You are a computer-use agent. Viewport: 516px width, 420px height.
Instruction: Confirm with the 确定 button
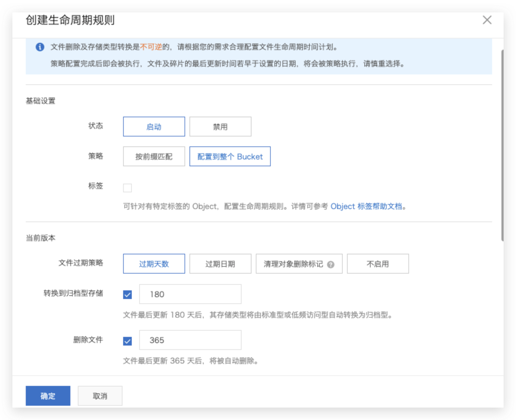pyautogui.click(x=48, y=396)
